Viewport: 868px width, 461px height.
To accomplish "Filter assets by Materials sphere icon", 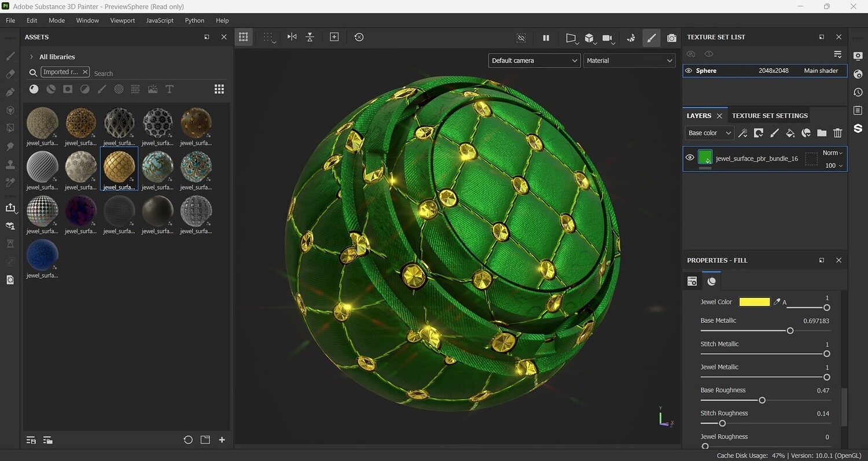I will coord(34,89).
